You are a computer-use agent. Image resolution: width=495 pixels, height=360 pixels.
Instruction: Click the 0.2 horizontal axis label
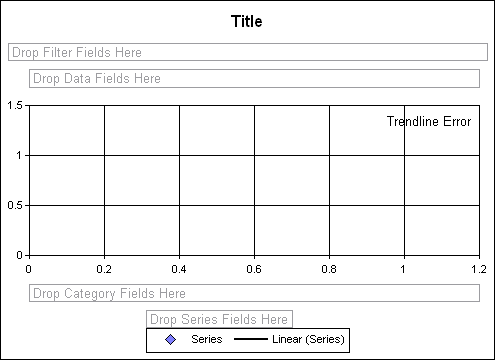point(104,269)
